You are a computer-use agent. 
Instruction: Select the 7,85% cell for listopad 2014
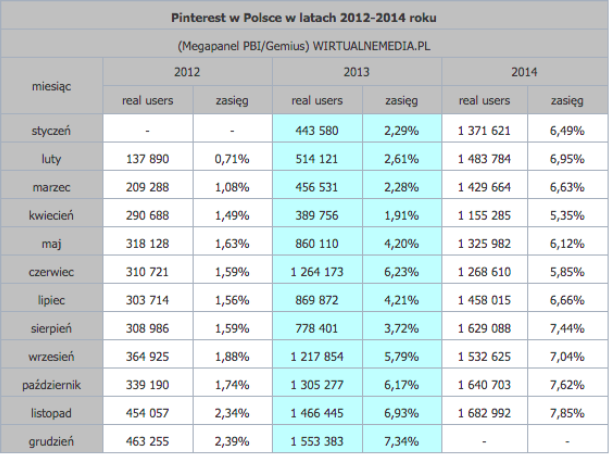tap(567, 412)
